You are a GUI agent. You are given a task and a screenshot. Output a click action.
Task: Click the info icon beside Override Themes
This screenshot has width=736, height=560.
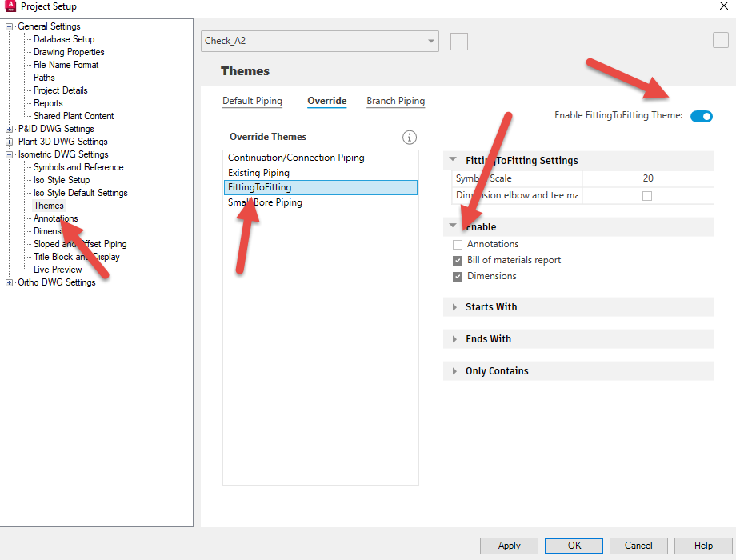click(x=410, y=137)
